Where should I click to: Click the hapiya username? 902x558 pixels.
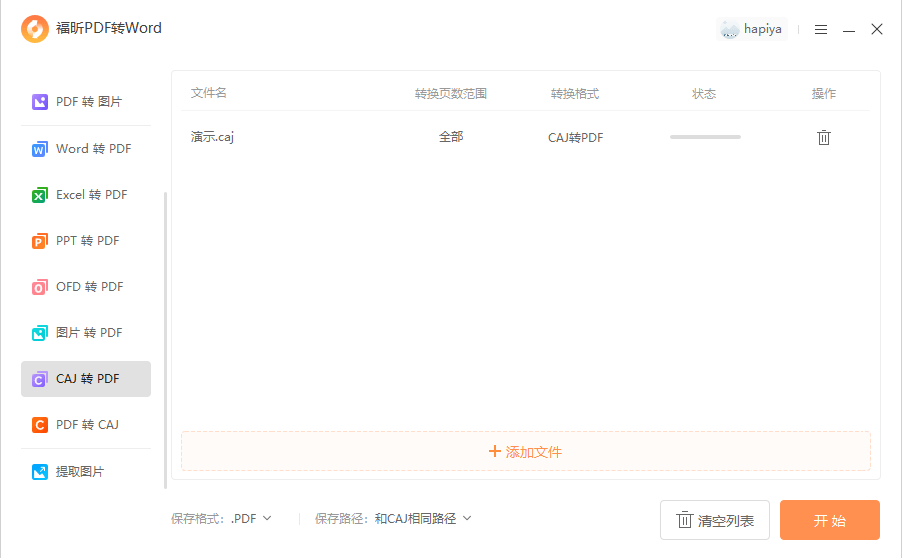pyautogui.click(x=763, y=29)
